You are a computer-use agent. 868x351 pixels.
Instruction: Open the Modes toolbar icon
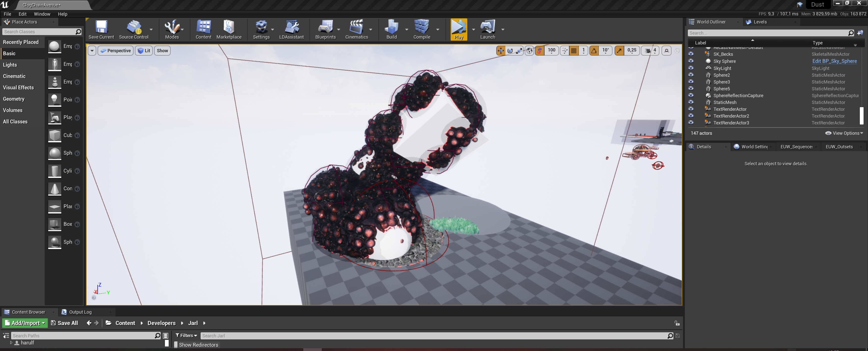172,30
